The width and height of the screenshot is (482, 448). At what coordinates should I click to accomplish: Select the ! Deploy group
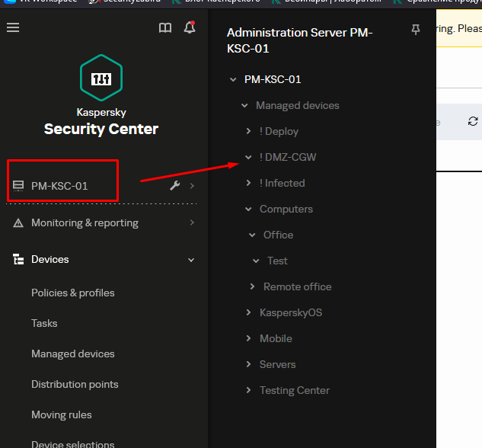(x=279, y=131)
